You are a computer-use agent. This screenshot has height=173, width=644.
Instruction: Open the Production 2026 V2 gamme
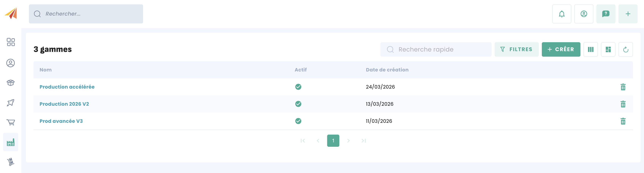point(64,104)
